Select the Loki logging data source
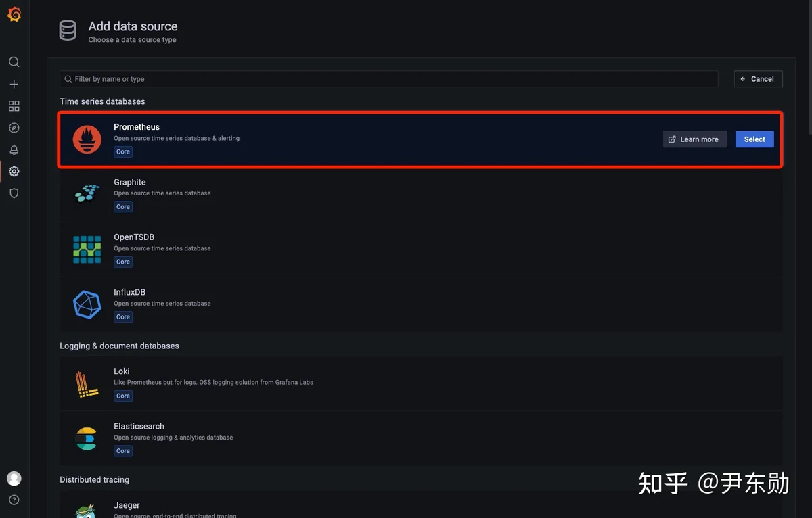This screenshot has width=812, height=518. point(421,383)
